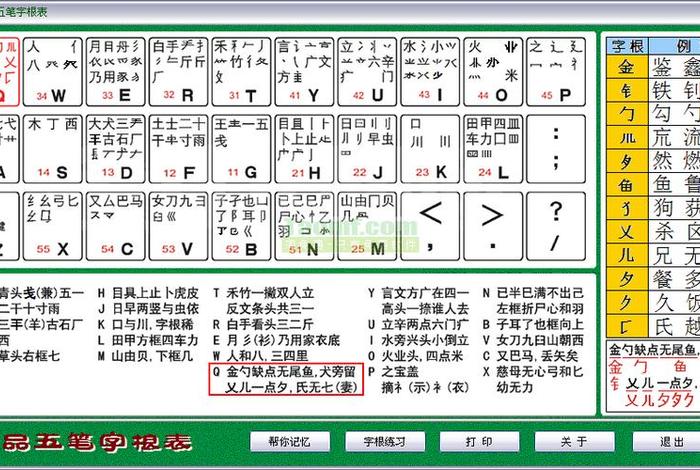Viewport: 700px width, 470px height.
Task: Select the K key (23) card
Action: click(x=430, y=149)
